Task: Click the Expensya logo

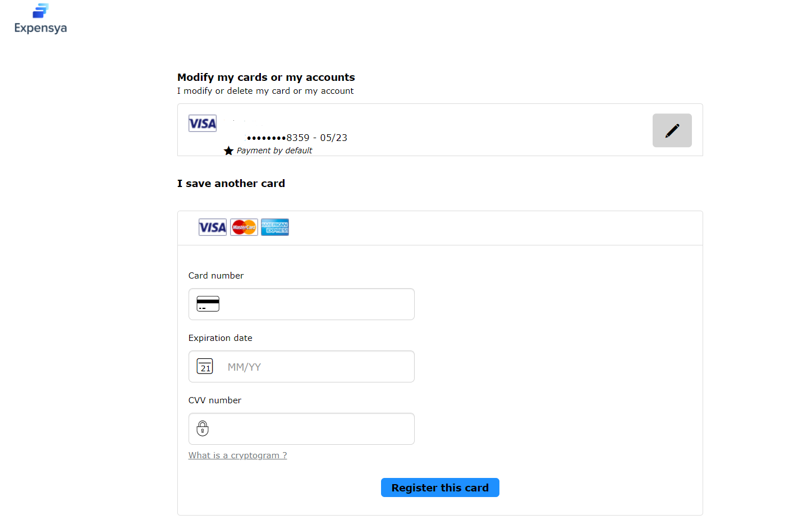Action: [40, 19]
